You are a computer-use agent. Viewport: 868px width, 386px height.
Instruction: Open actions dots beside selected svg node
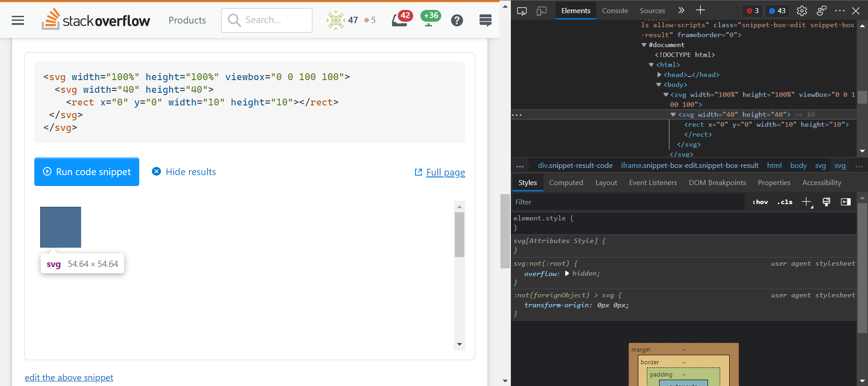(517, 115)
